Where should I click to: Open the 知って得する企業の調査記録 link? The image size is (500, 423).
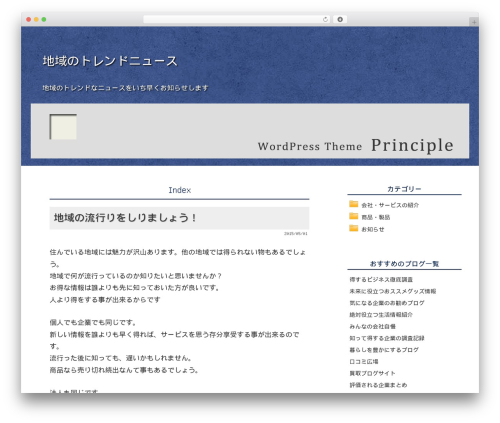click(x=387, y=338)
